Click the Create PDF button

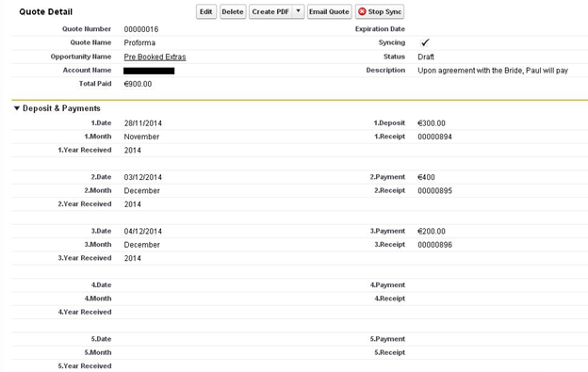tap(270, 11)
